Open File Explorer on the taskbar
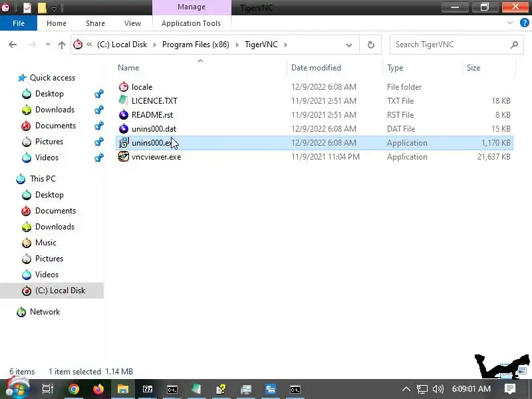Viewport: 532px width, 399px height. click(123, 389)
